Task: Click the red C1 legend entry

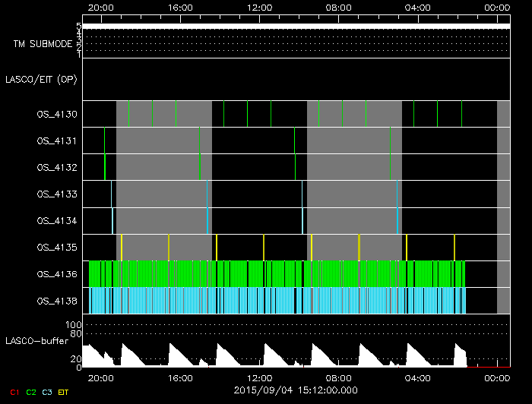Action: click(x=14, y=392)
